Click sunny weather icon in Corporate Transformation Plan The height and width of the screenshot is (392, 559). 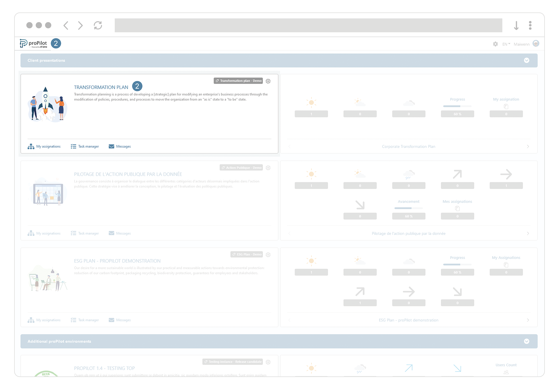coord(311,103)
